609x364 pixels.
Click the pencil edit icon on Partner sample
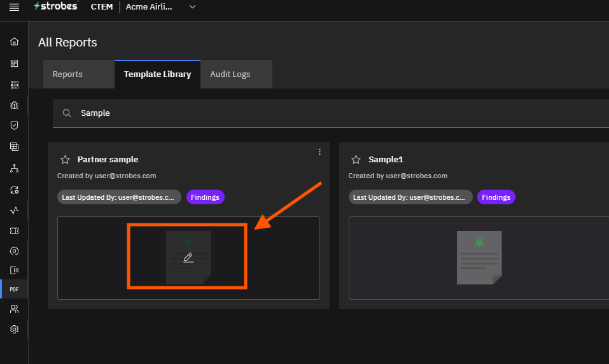coord(188,257)
